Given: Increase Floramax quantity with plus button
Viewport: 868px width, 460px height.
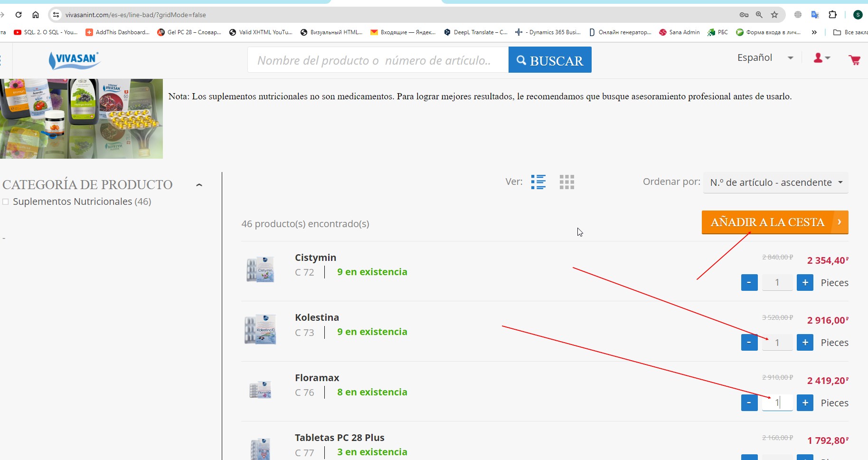Looking at the screenshot, I should click(805, 403).
